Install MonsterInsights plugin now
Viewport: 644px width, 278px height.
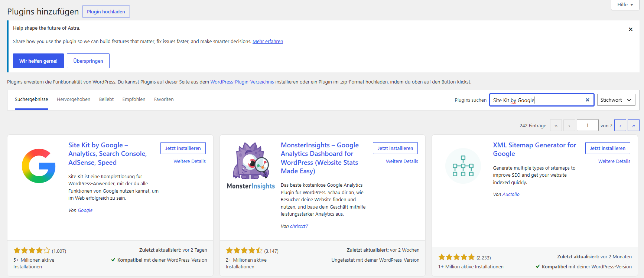[x=395, y=148]
